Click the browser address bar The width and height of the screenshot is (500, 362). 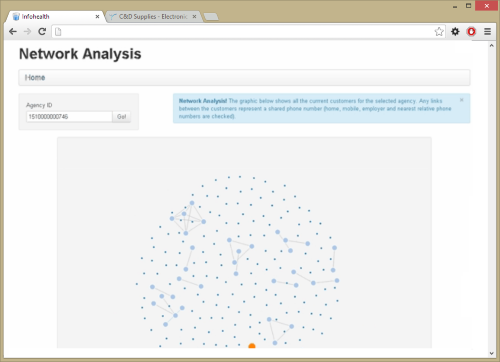[248, 32]
